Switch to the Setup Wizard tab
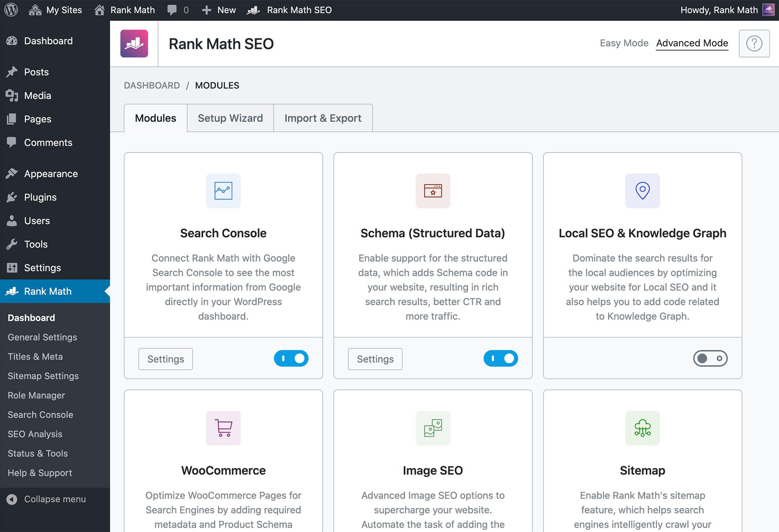 coord(230,118)
